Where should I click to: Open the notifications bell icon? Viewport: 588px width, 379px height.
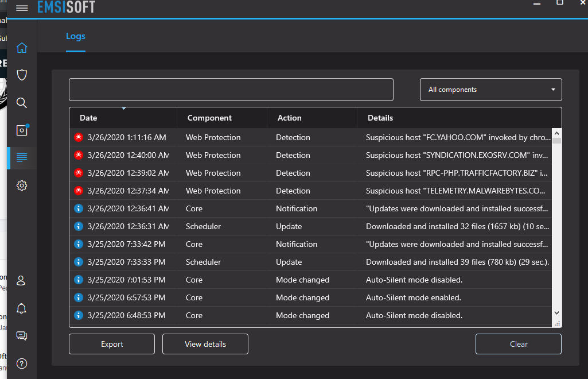22,308
